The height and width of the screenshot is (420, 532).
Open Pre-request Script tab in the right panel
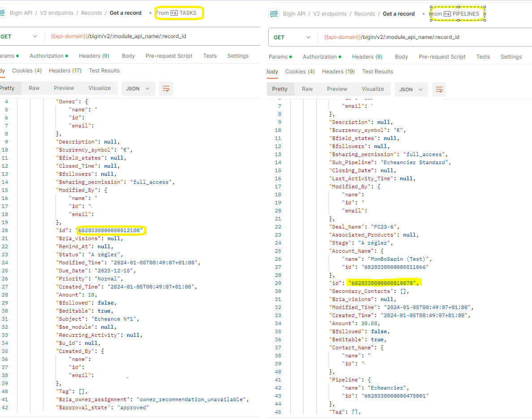442,57
